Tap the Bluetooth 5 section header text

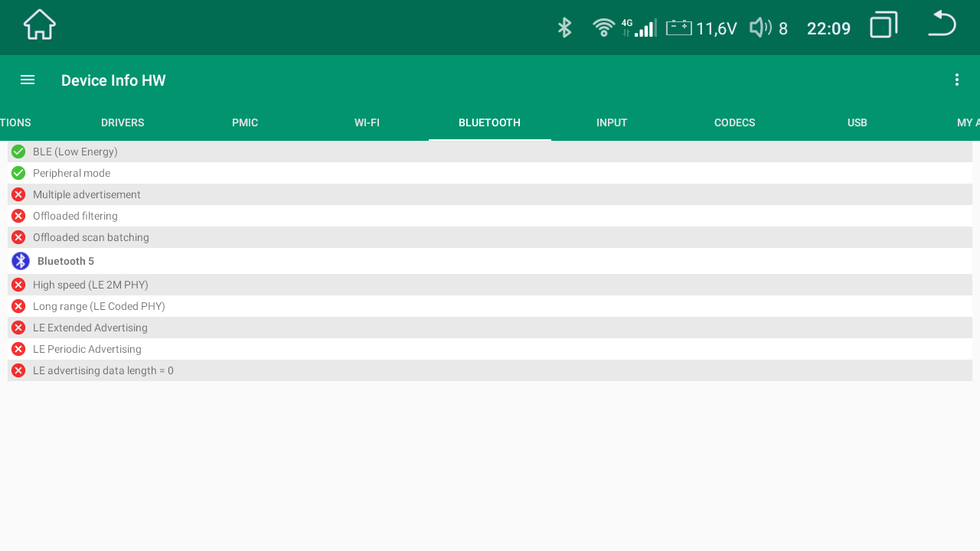(66, 261)
